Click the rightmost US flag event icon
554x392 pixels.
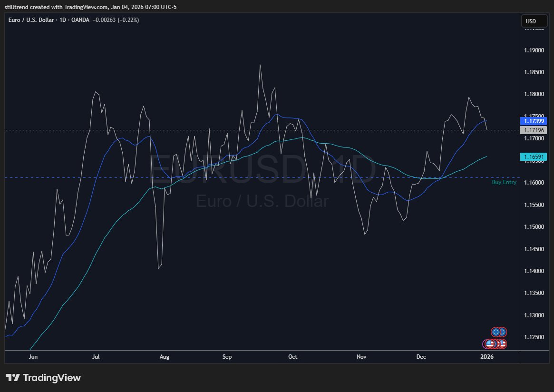click(x=503, y=344)
